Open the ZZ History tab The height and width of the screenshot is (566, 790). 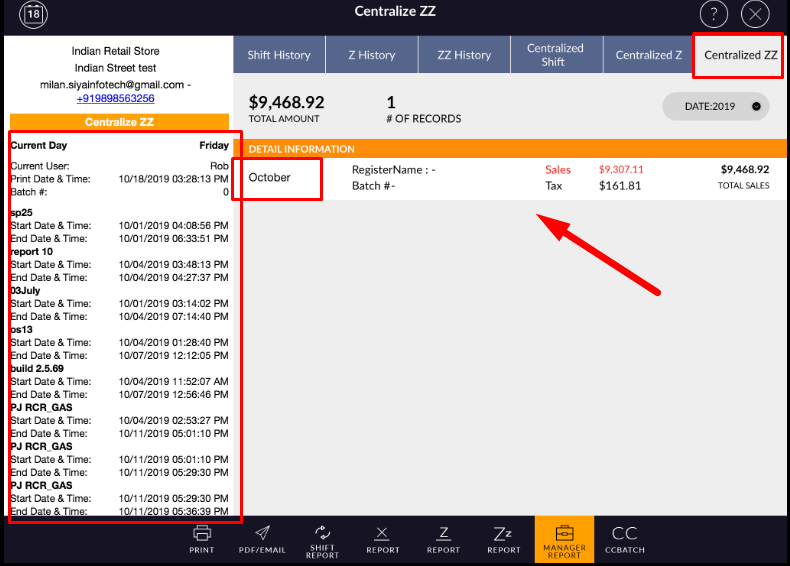tap(464, 55)
